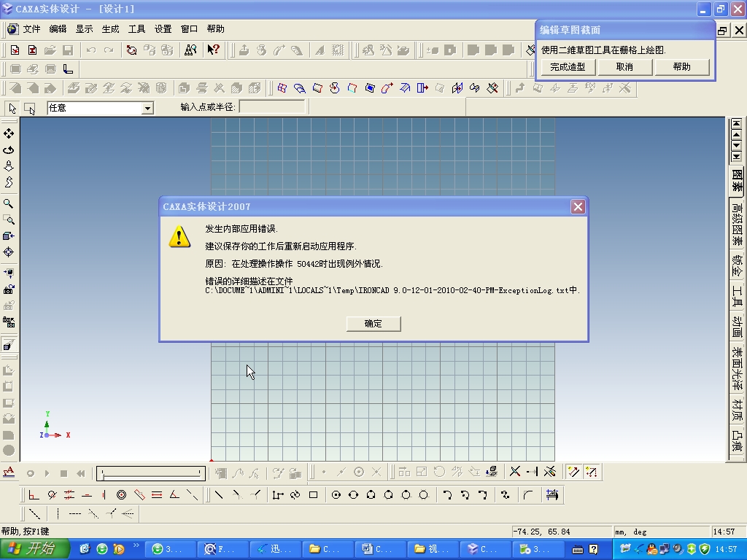Click the animation stop button
The image size is (747, 560).
(x=64, y=473)
